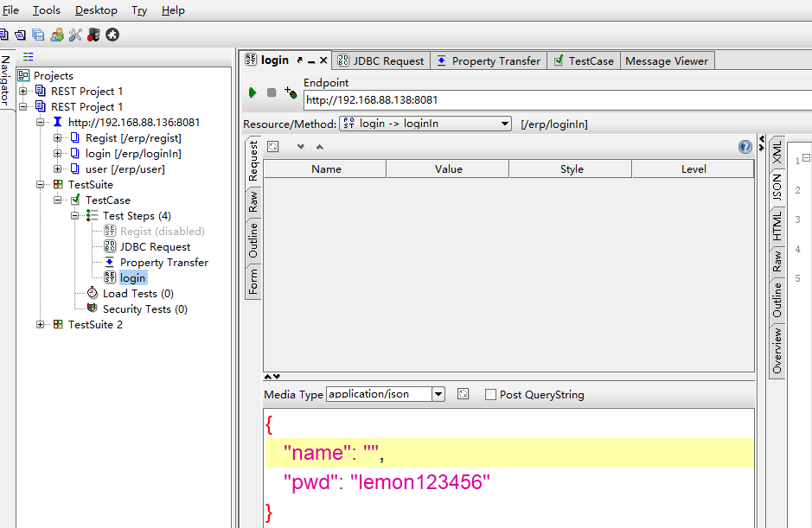
Task: Switch to the Property Transfer tab
Action: click(x=488, y=60)
